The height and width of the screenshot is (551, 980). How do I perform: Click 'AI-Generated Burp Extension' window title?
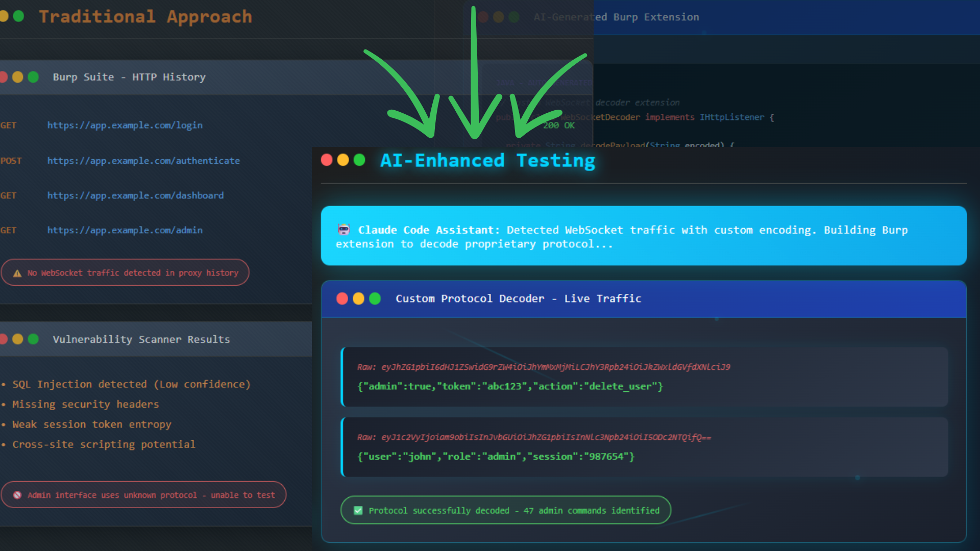(616, 17)
